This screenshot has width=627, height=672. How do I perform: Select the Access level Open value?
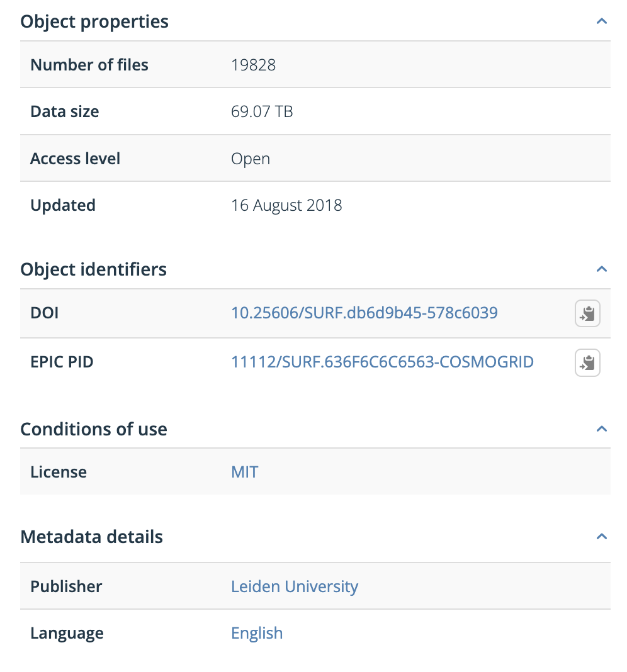click(250, 158)
